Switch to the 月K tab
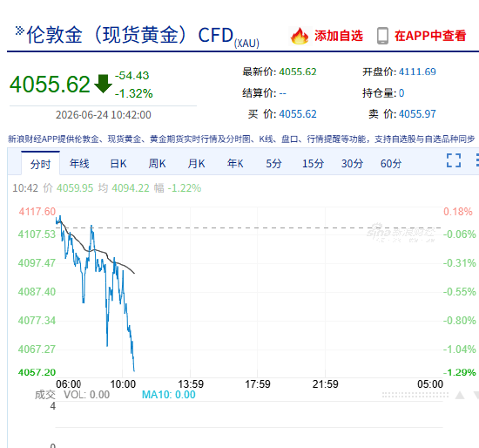 tap(196, 164)
